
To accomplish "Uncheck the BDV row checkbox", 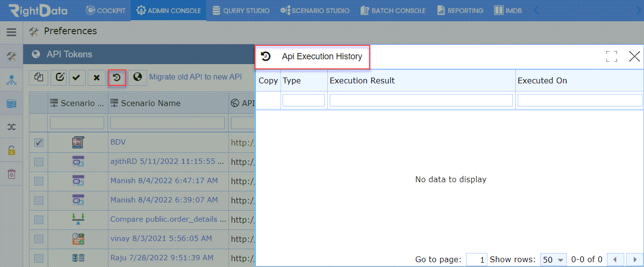I will (39, 143).
